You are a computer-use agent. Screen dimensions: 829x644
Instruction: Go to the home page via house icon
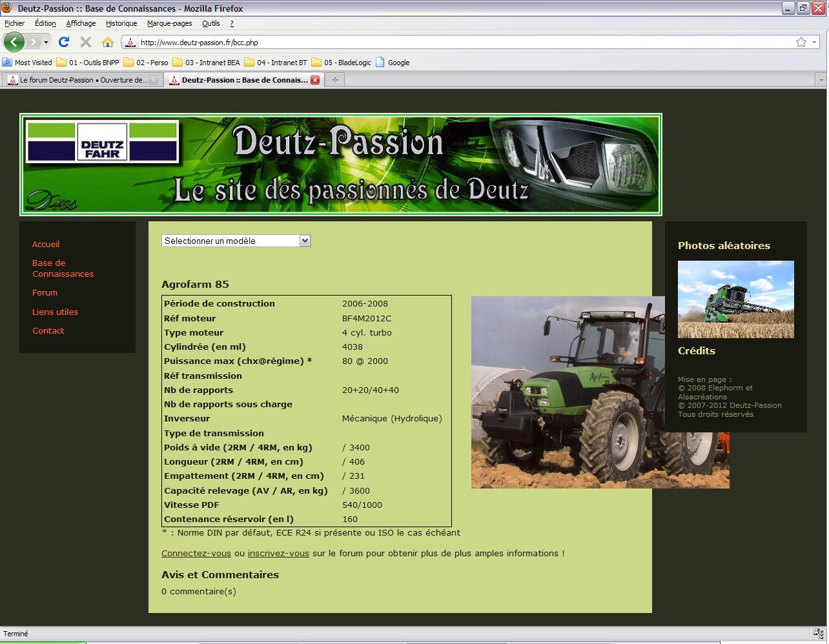tap(108, 42)
